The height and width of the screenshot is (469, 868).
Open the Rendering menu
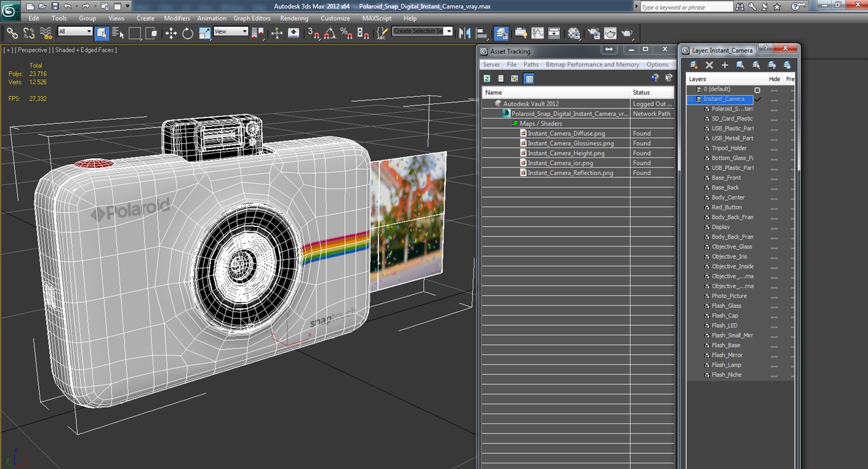pos(294,19)
